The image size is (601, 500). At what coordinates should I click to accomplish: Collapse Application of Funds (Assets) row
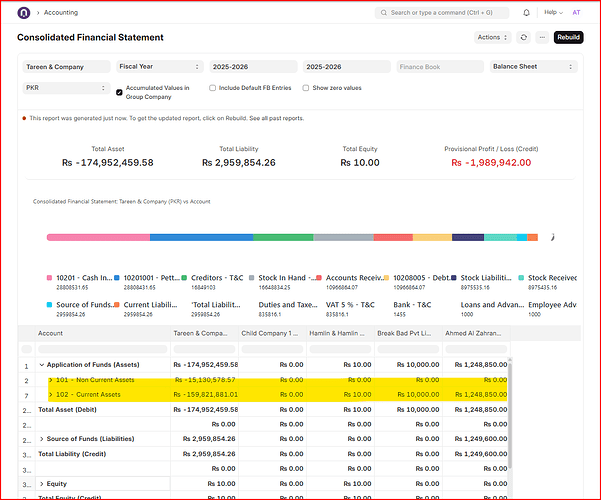(x=42, y=365)
